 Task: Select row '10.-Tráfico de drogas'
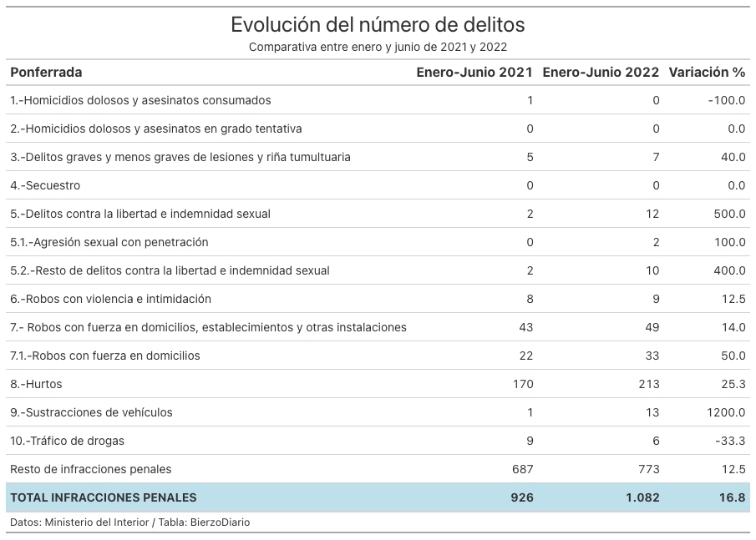(378, 442)
